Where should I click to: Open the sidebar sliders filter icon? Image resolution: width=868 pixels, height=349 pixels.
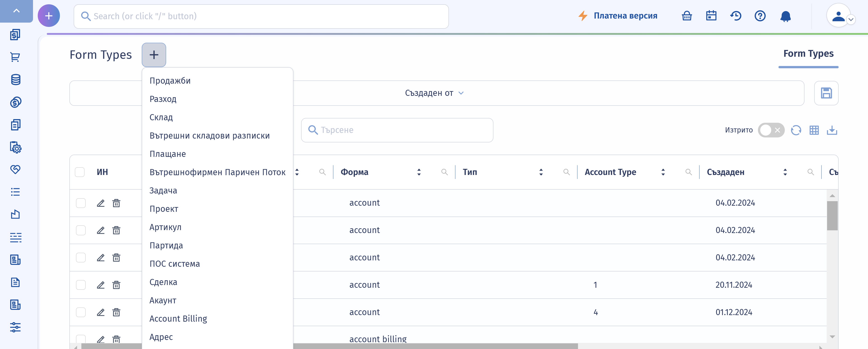pyautogui.click(x=16, y=327)
